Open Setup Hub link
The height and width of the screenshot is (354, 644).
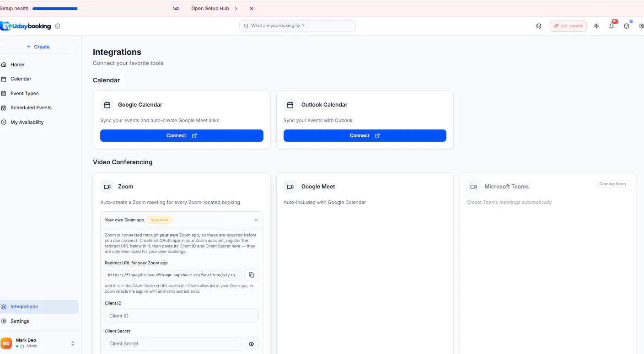[215, 9]
